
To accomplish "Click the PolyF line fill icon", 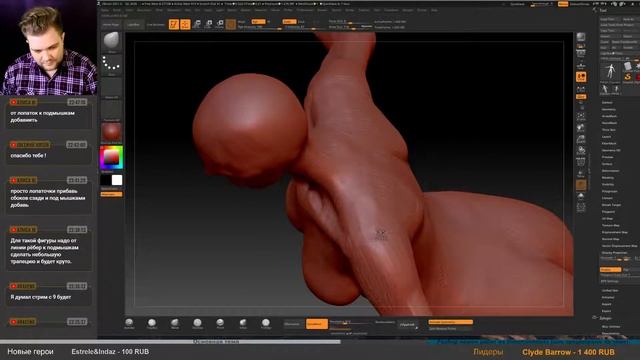I will pos(581,162).
